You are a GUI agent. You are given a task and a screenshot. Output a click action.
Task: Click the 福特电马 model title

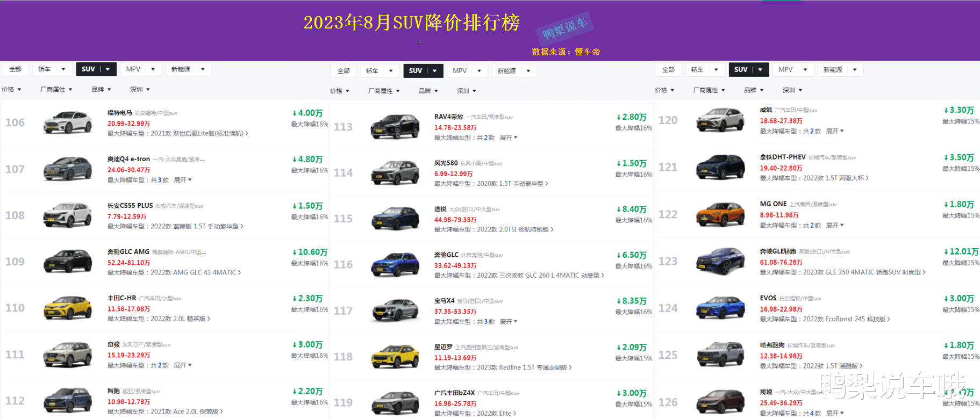tap(119, 113)
